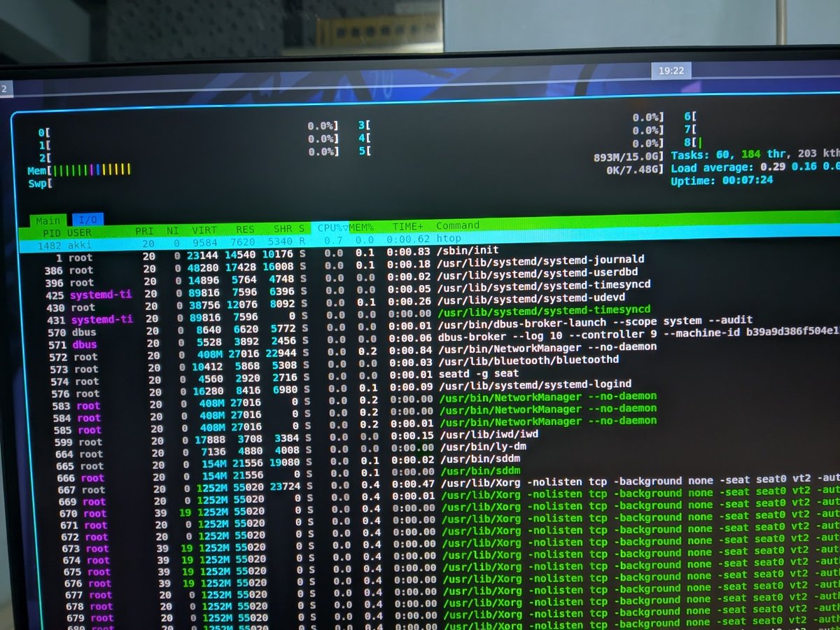Sort by the TIME+ column header
The image size is (840, 630).
click(407, 226)
